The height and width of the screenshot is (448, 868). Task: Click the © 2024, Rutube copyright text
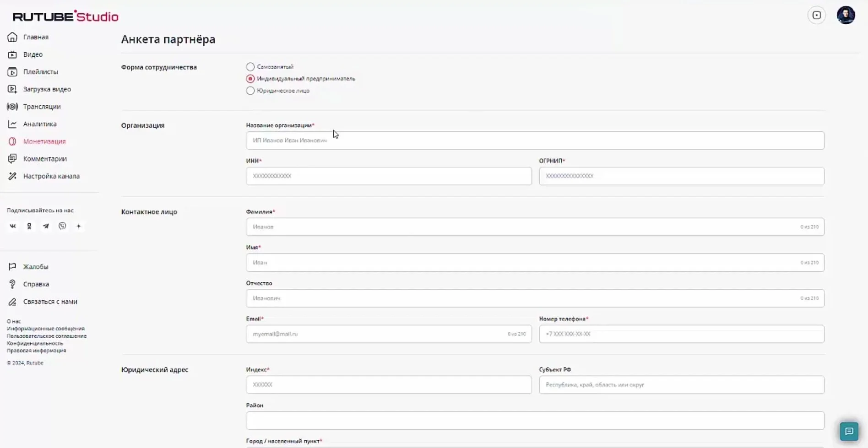point(25,363)
